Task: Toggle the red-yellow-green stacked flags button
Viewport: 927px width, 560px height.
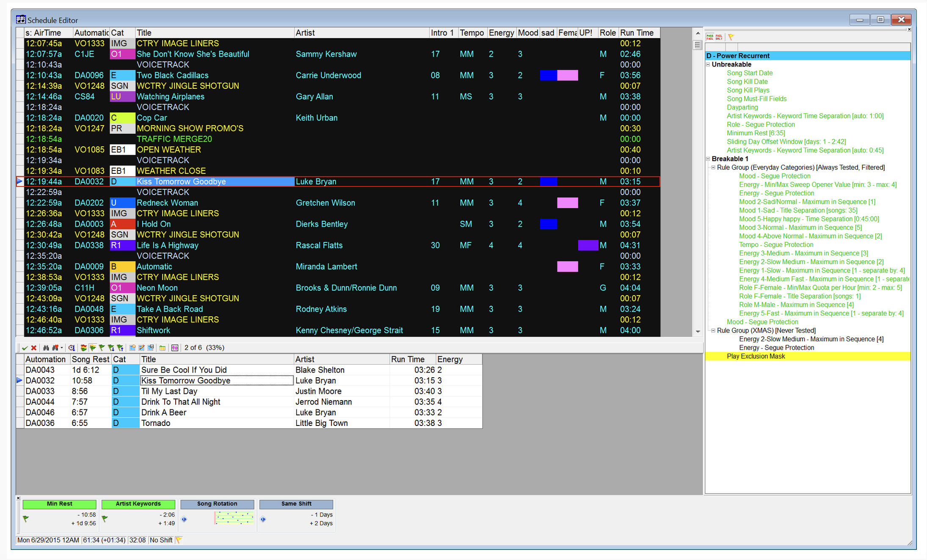Action: 84,348
